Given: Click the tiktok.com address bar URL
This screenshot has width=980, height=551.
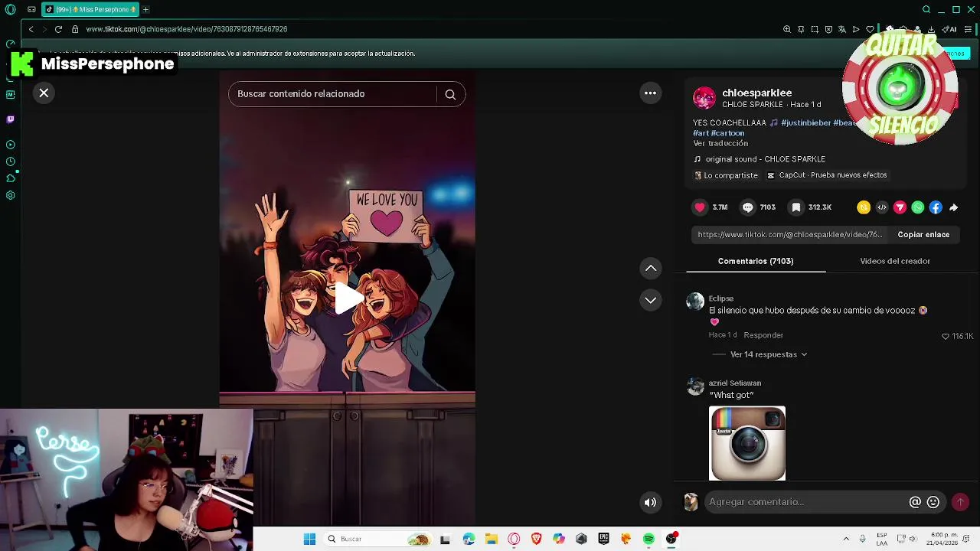Looking at the screenshot, I should point(187,29).
